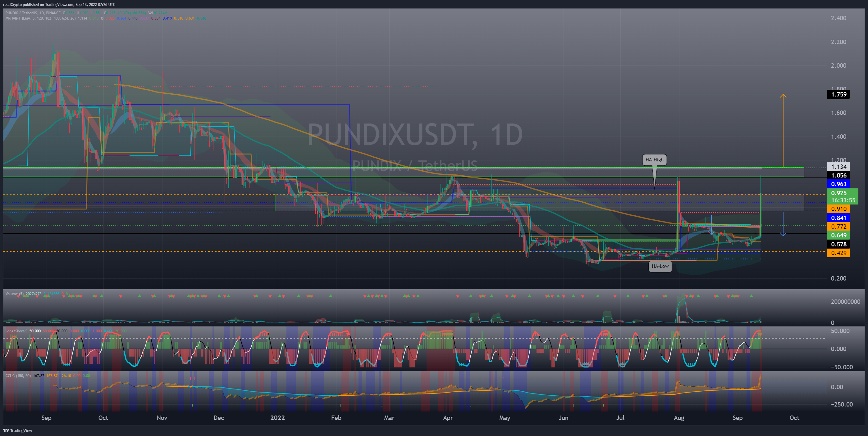Click the orange 0.429 price label

tap(838, 253)
